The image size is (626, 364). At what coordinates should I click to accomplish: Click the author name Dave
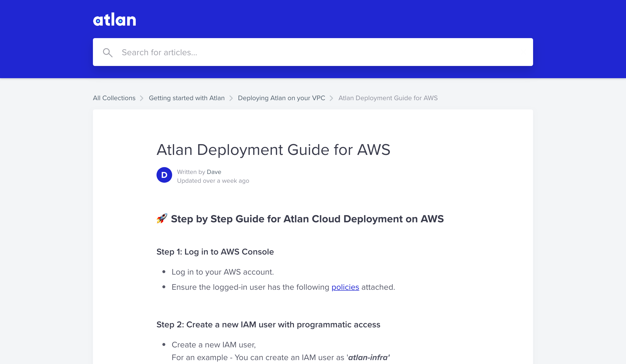click(214, 172)
